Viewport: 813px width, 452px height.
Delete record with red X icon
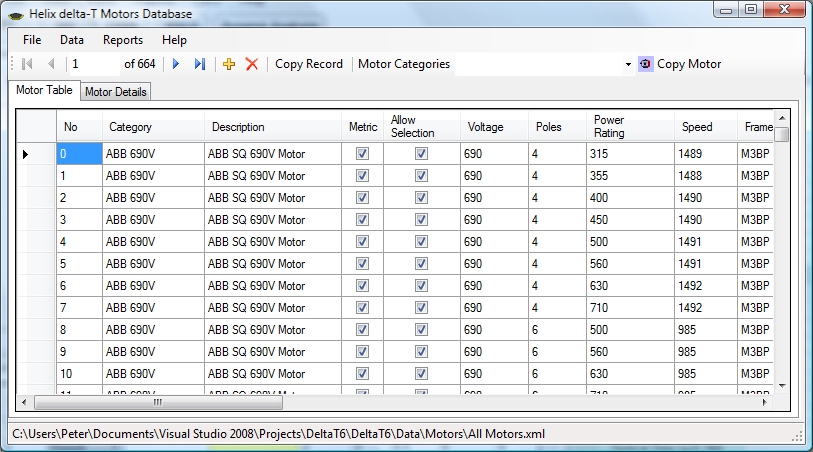click(x=252, y=64)
